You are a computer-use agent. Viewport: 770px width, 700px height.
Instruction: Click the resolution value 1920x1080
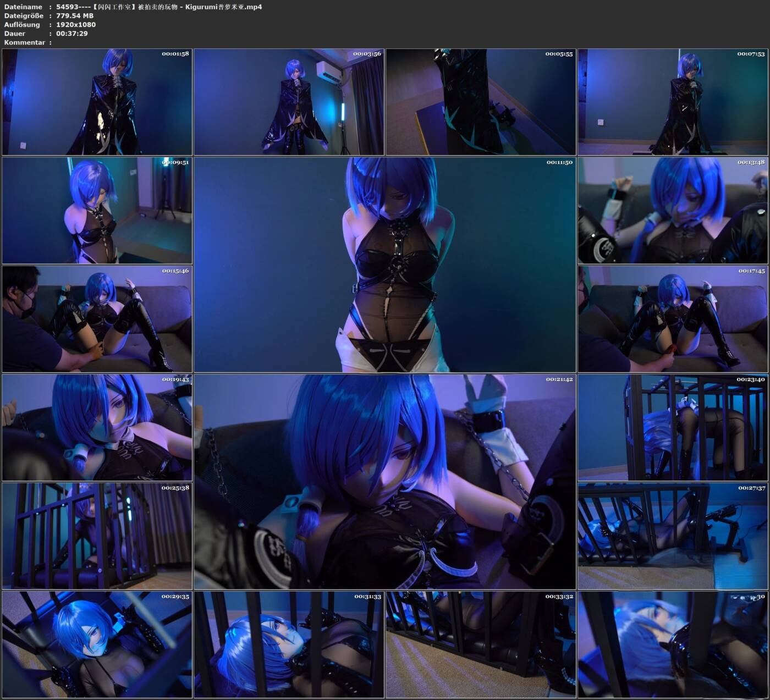point(76,25)
